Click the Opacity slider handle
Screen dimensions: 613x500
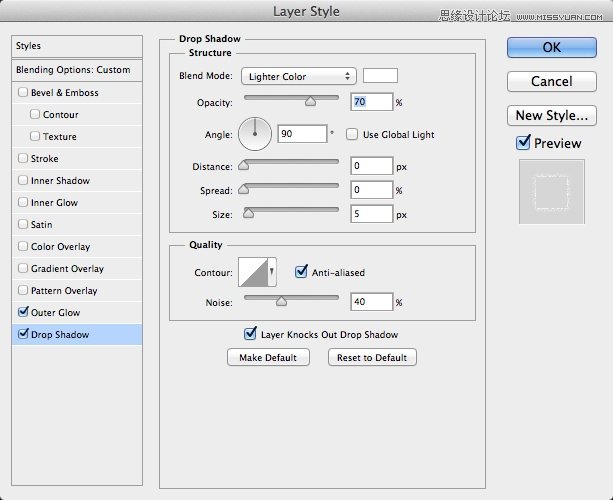(310, 100)
